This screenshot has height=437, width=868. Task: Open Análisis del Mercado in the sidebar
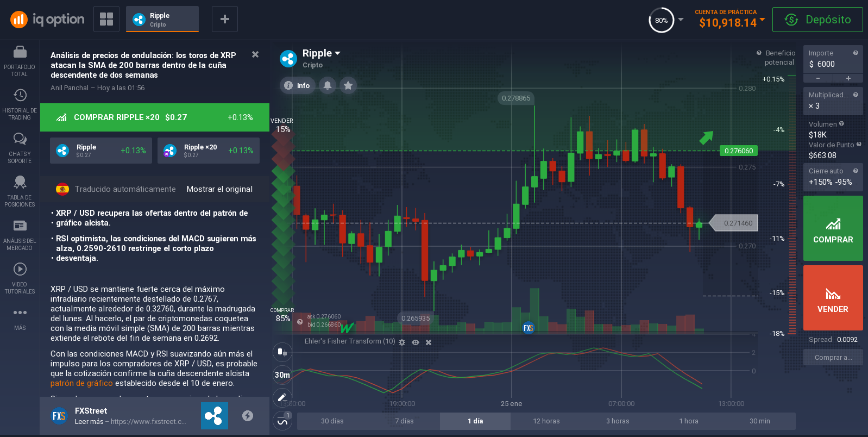20,235
